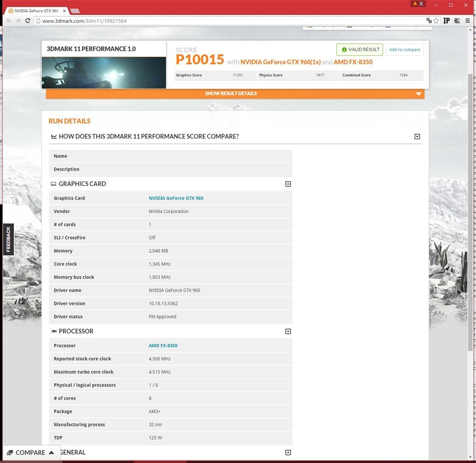Click the Maximum turbo core clock 4,515 MHz value
The height and width of the screenshot is (463, 476).
coord(160,372)
